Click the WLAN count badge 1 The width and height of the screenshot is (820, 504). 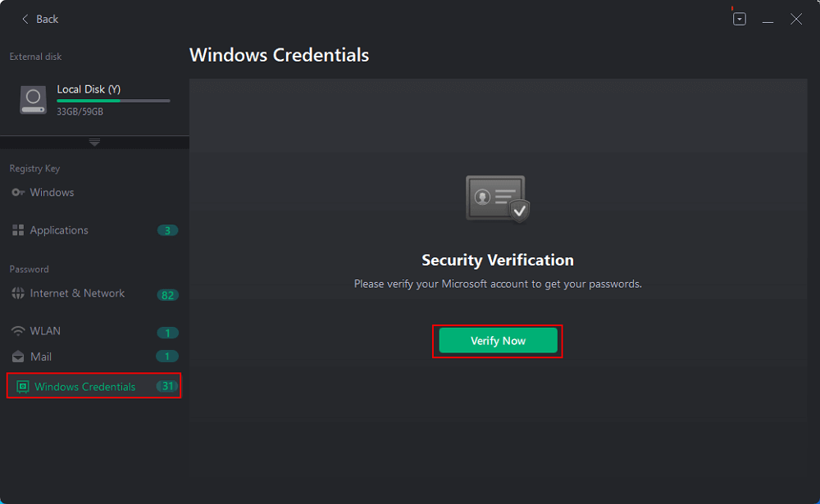pyautogui.click(x=168, y=333)
